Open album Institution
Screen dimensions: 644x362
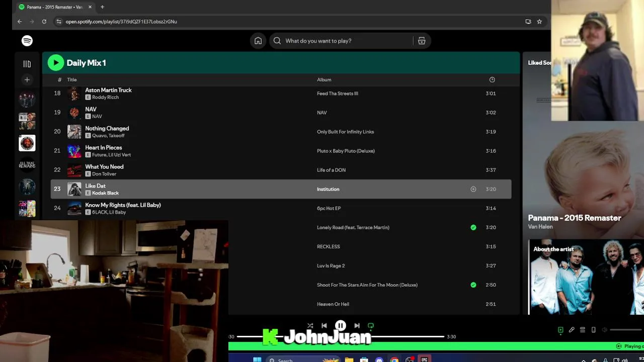[x=328, y=189]
